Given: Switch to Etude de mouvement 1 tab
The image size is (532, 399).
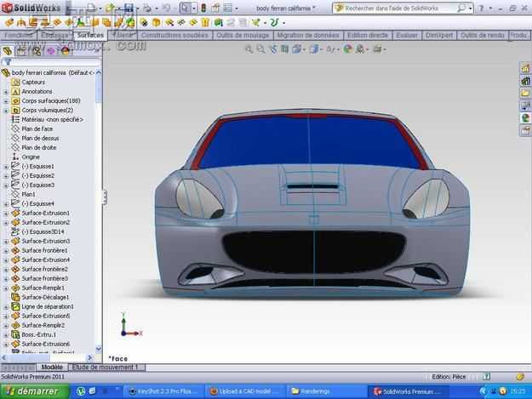Looking at the screenshot, I should coord(106,368).
